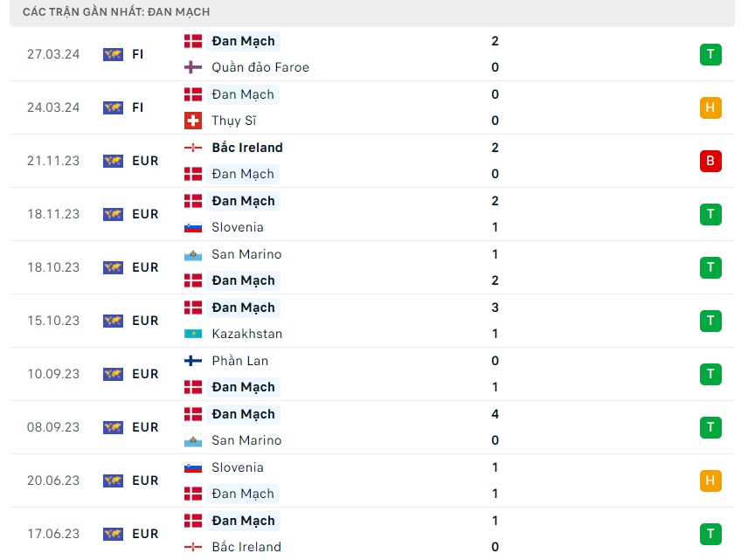The height and width of the screenshot is (560, 748).
Task: Click the Faroe Islands flag icon
Action: pyautogui.click(x=193, y=67)
